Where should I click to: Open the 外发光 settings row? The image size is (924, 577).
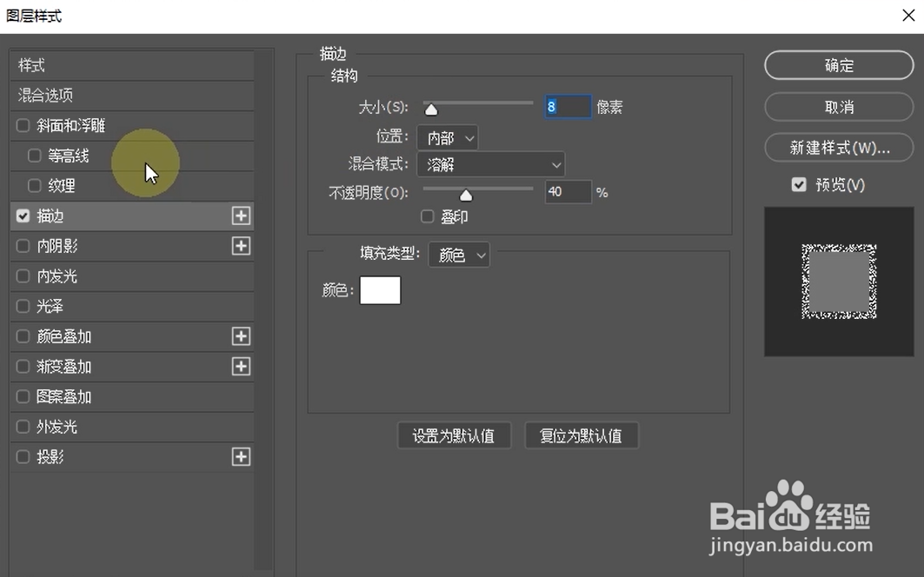pos(133,427)
